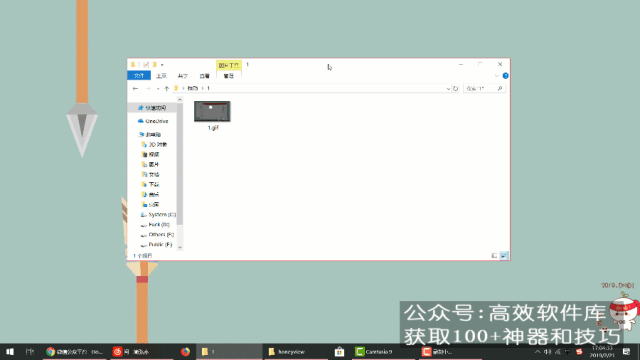Expand the ribbon with the chevron

(496, 76)
